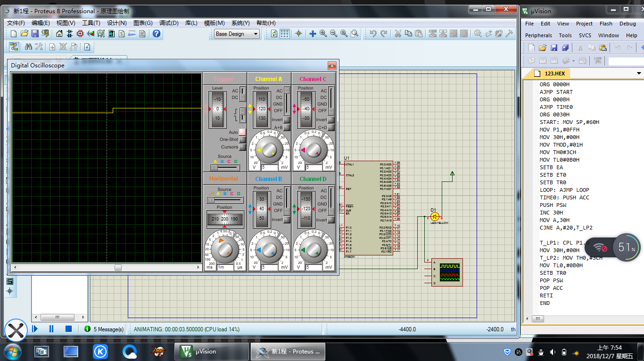Image resolution: width=644 pixels, height=361 pixels.
Task: Click the step simulation button
Action: coord(35,329)
